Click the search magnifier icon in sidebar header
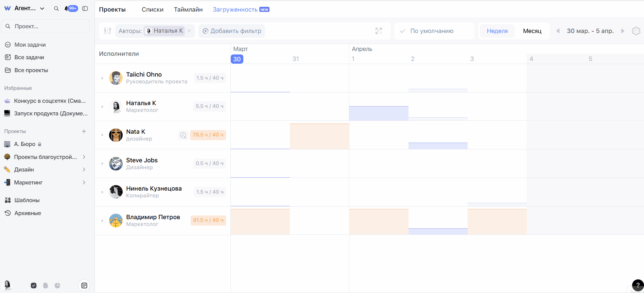The image size is (644, 293). point(56,9)
